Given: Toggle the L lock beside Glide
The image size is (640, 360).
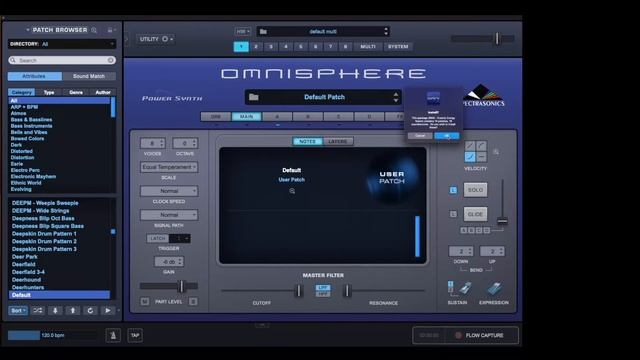Looking at the screenshot, I should [453, 214].
